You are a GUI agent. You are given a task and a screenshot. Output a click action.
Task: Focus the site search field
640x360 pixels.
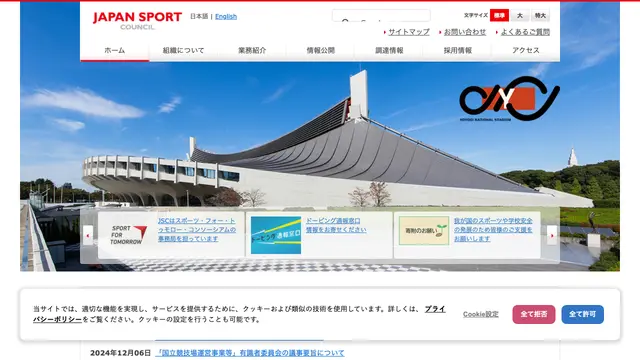pyautogui.click(x=381, y=16)
